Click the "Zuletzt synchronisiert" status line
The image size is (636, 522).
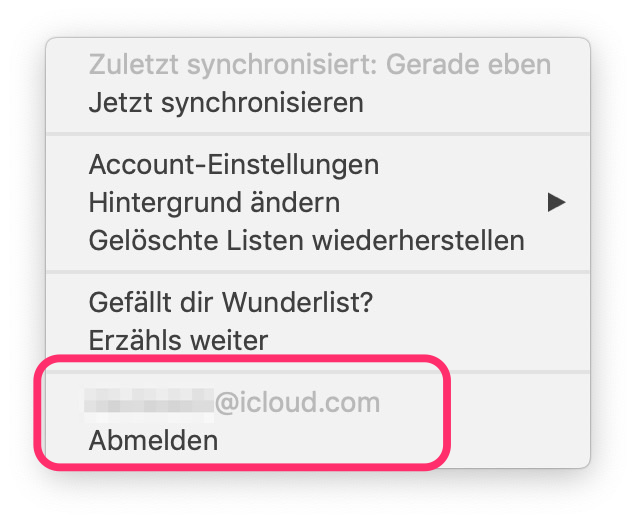point(319,65)
